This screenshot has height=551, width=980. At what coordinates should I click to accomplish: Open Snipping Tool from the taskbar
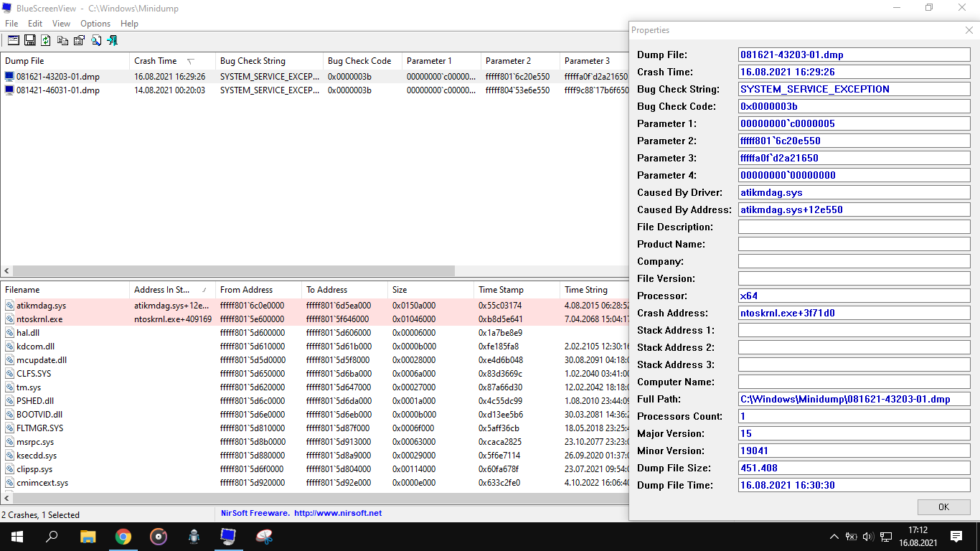coord(264,537)
